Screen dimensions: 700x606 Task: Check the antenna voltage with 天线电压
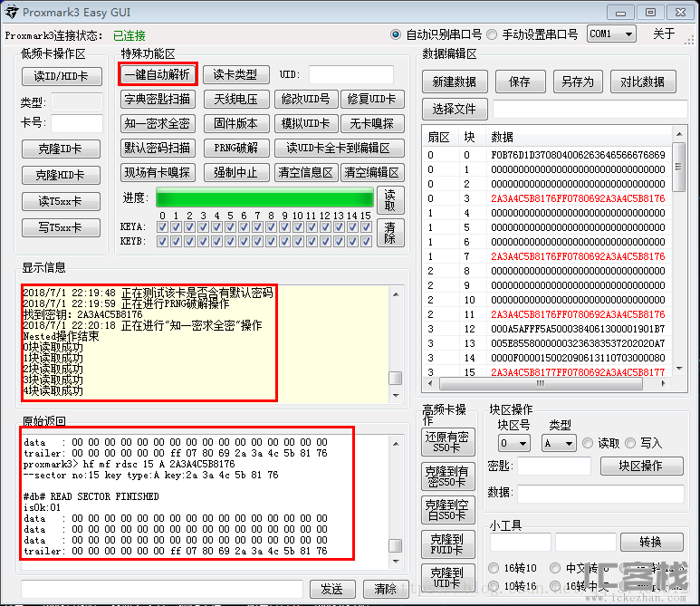pos(236,99)
